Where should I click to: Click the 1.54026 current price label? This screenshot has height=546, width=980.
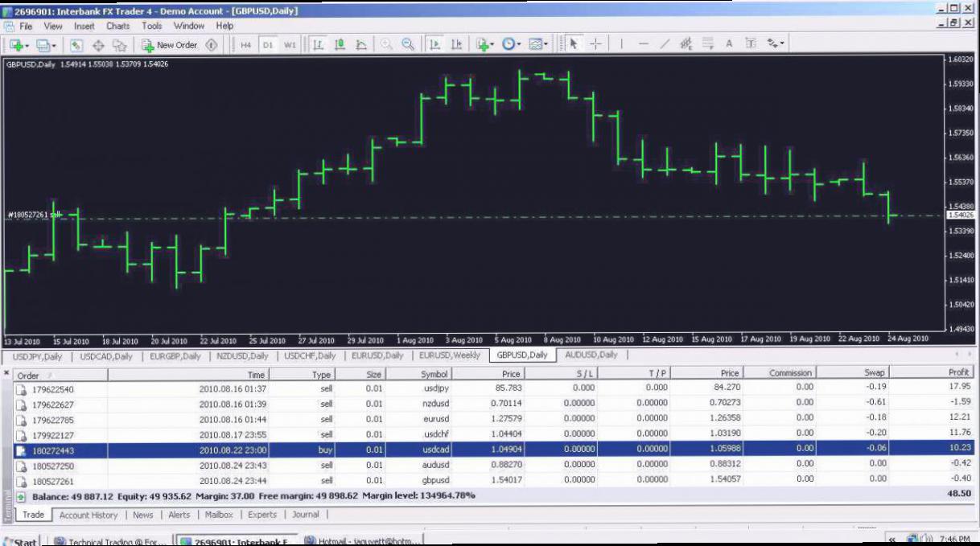pos(961,215)
